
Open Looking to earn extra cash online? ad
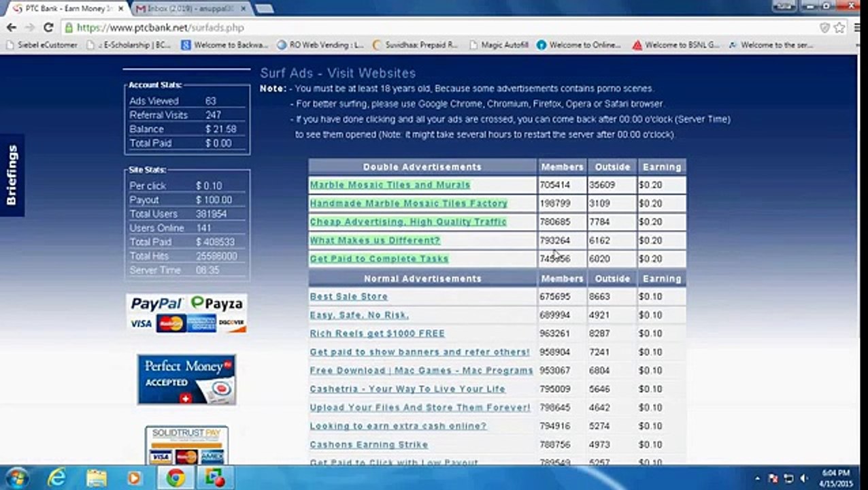point(398,425)
